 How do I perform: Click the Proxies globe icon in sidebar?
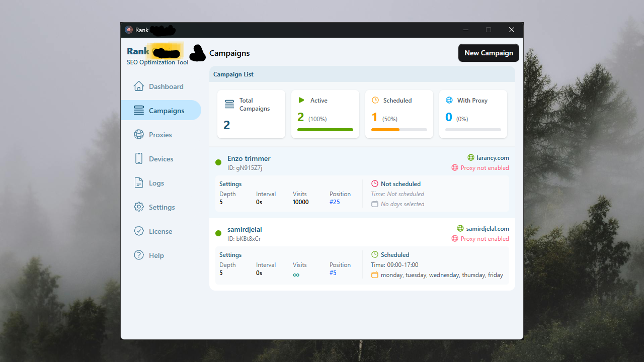(139, 135)
